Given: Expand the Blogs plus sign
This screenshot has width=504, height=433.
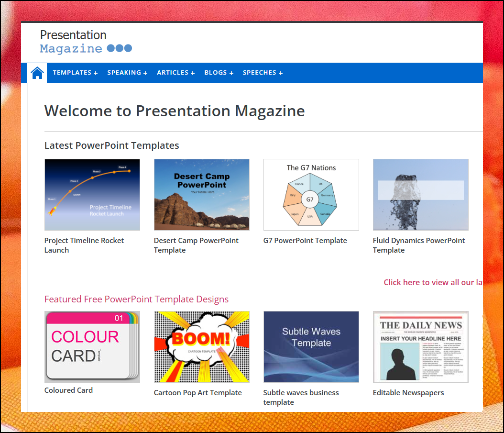Looking at the screenshot, I should click(x=231, y=73).
